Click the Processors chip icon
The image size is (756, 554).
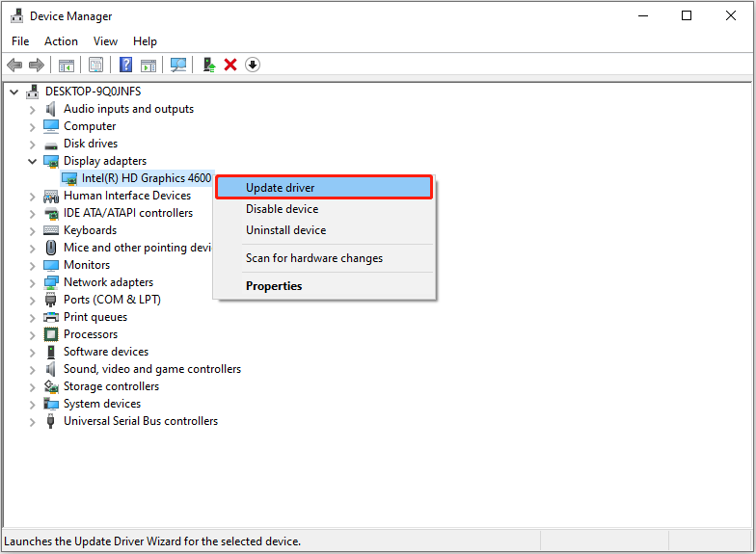click(50, 334)
